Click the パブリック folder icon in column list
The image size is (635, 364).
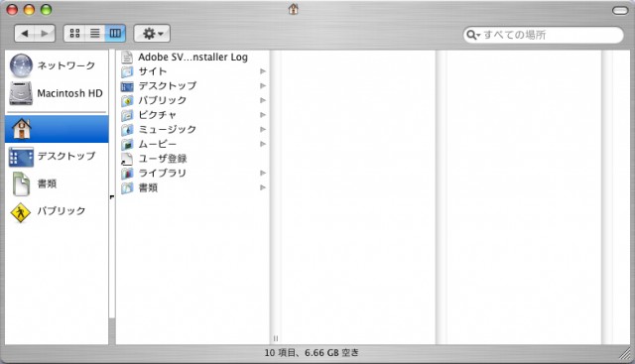127,100
